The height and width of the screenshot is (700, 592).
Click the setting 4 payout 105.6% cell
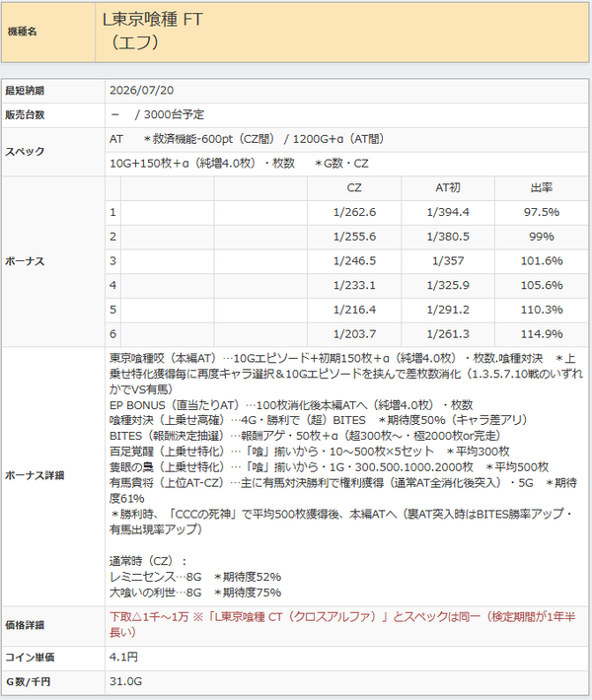coord(541,286)
